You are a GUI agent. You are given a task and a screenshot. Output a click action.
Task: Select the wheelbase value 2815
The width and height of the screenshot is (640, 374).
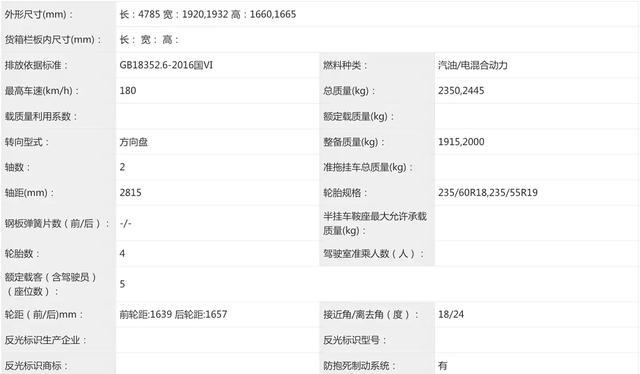[x=131, y=193]
